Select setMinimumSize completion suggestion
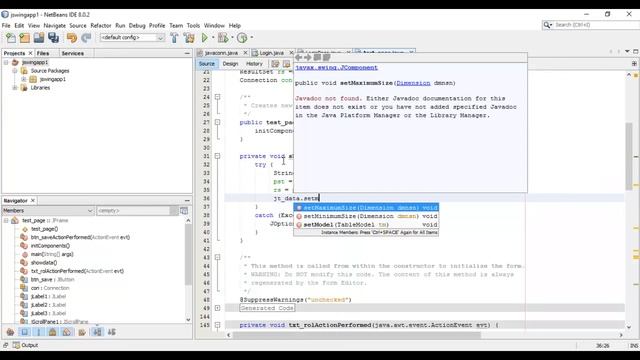The width and height of the screenshot is (640, 360). point(367,216)
